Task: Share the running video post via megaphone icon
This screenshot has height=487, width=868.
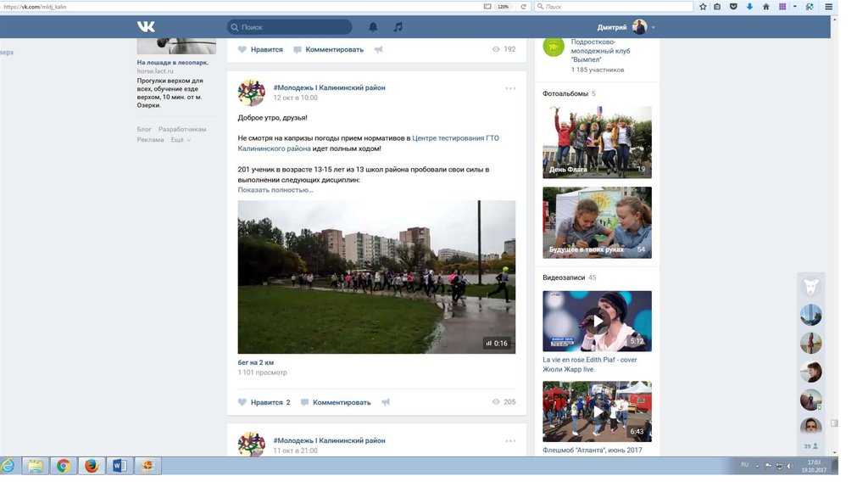Action: tap(386, 402)
